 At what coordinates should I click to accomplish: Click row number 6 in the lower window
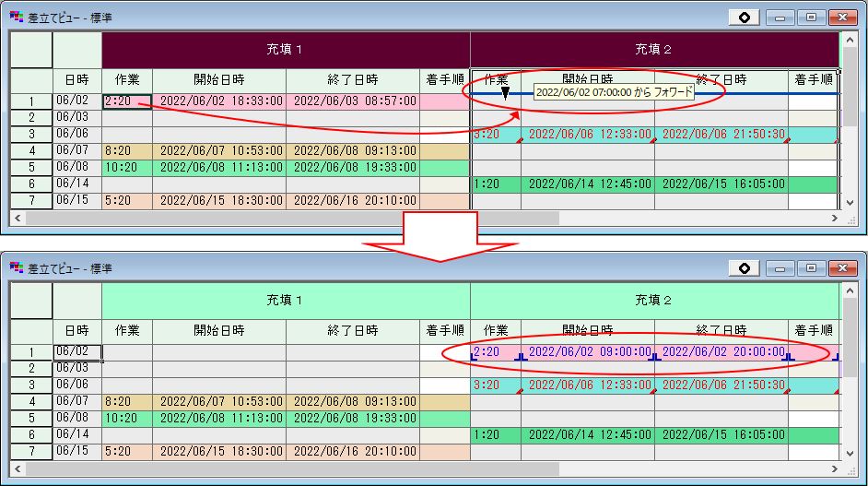pyautogui.click(x=31, y=434)
